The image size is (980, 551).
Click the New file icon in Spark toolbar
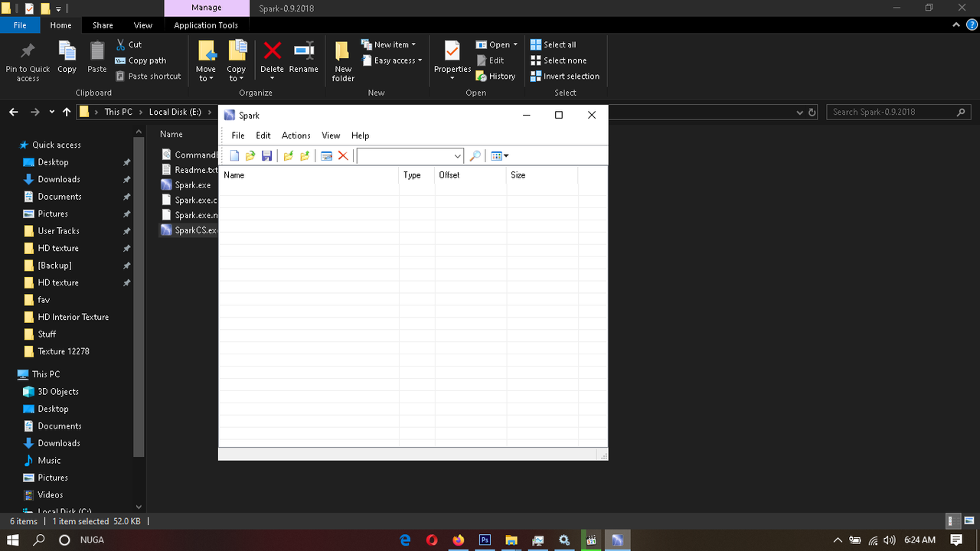pos(235,156)
